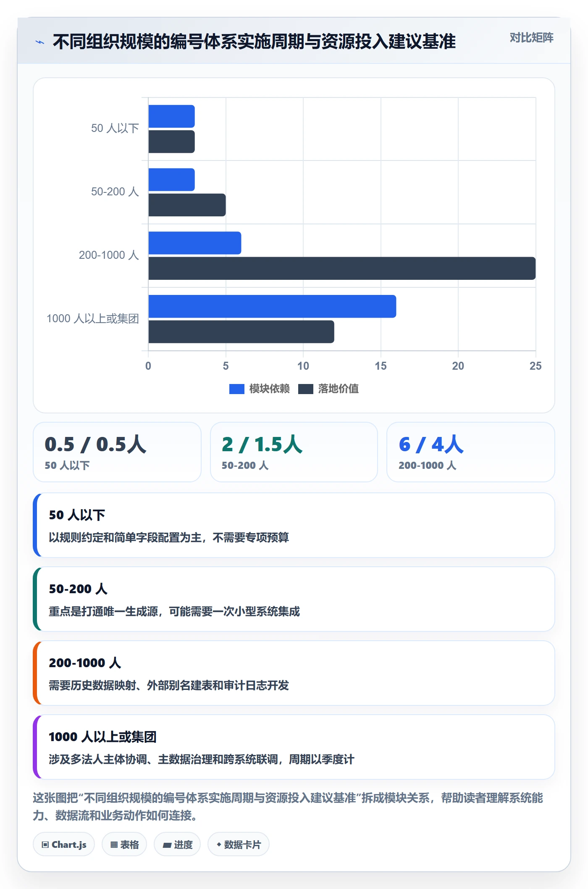Click the 50-200 人 axis label
The height and width of the screenshot is (889, 588).
click(115, 192)
